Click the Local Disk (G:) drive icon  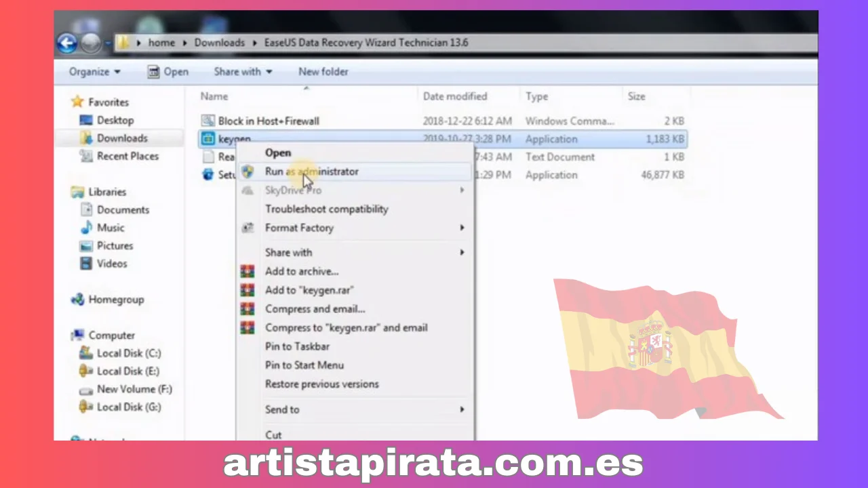point(86,407)
